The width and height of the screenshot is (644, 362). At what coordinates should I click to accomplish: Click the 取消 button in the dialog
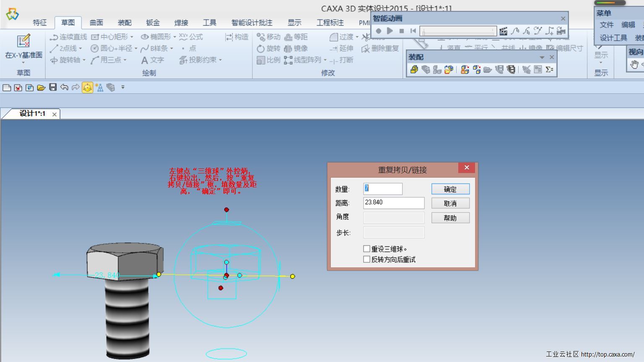450,203
